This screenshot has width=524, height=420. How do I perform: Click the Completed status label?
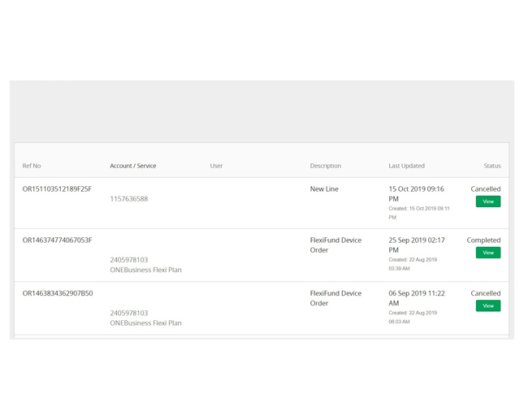click(x=483, y=240)
